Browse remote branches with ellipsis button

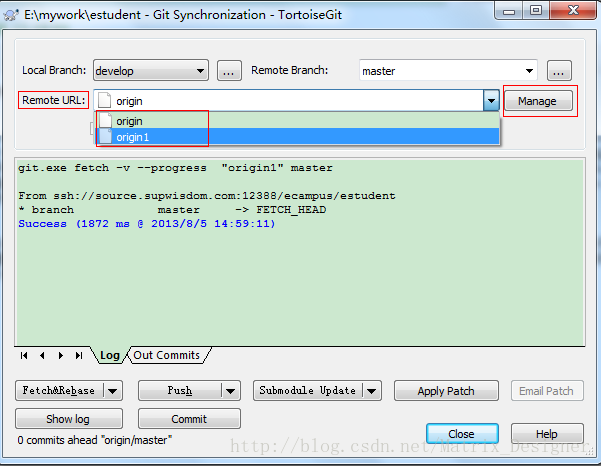click(559, 71)
